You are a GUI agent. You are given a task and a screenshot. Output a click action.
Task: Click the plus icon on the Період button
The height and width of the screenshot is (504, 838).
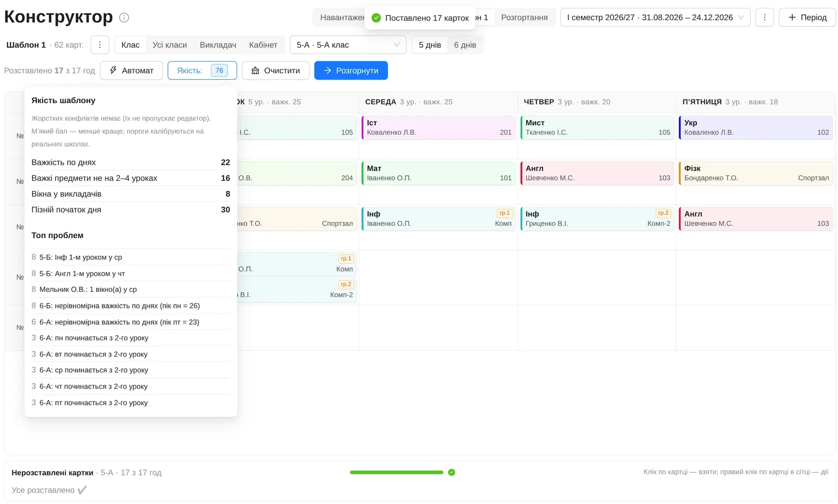[792, 18]
